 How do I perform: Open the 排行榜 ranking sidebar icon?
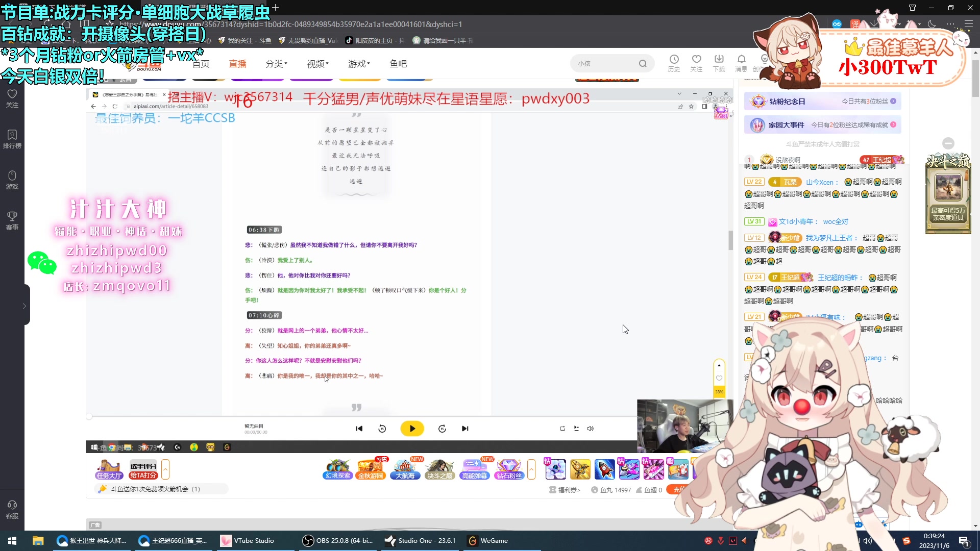(12, 139)
